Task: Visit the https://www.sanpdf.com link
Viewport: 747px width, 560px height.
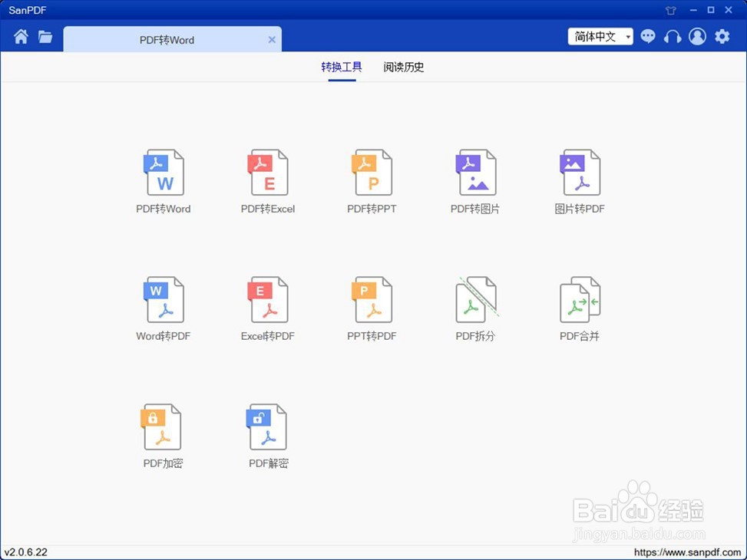Action: (689, 552)
